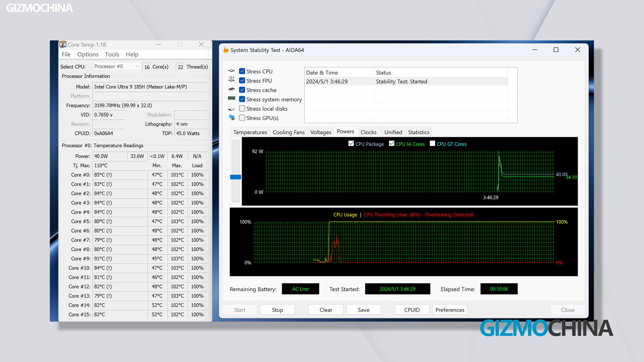This screenshot has width=644, height=362.
Task: Click the disabled Start button
Action: (x=239, y=310)
